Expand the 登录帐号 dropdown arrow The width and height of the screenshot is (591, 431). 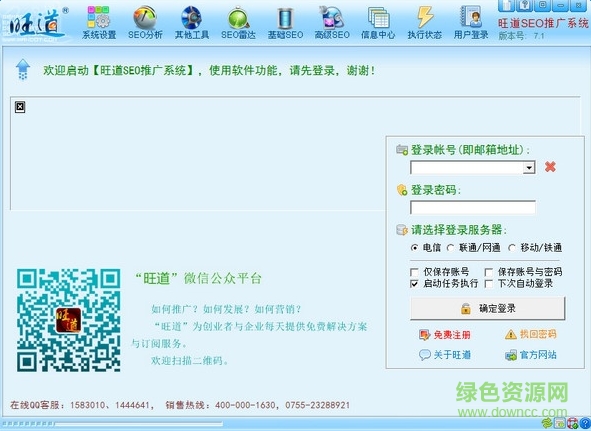(x=529, y=167)
